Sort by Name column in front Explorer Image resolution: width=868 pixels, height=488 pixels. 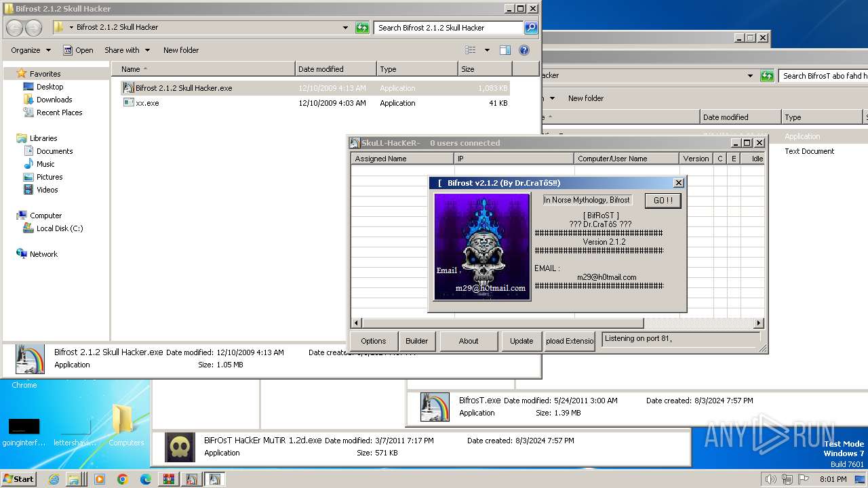[203, 69]
